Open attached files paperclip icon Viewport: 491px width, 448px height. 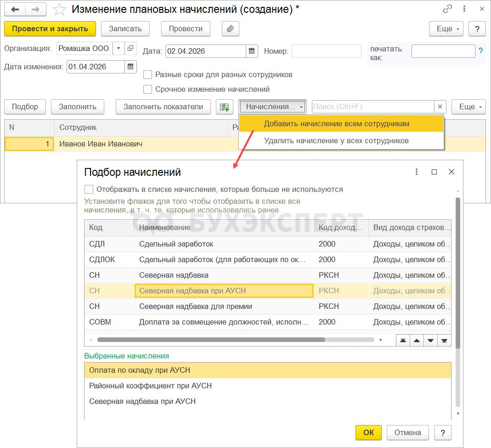tap(231, 28)
